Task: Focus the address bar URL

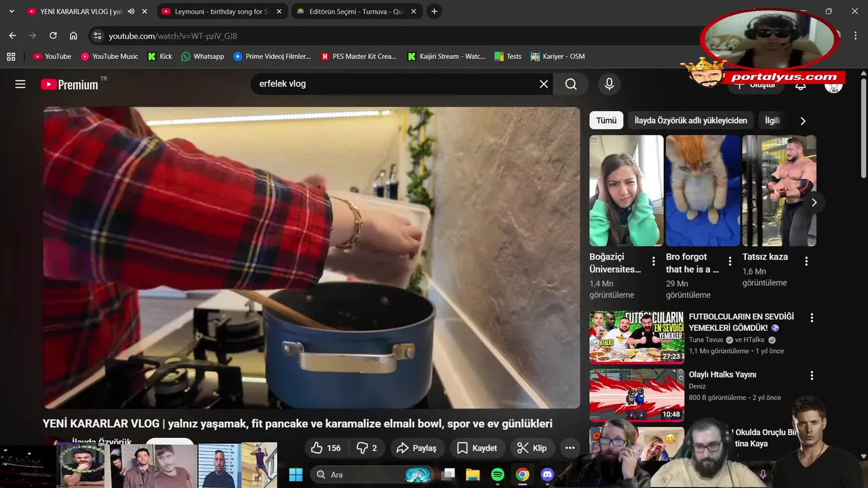Action: [x=173, y=36]
